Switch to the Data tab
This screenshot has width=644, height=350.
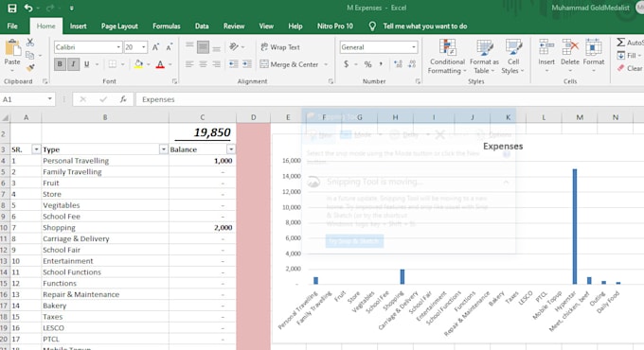[202, 26]
